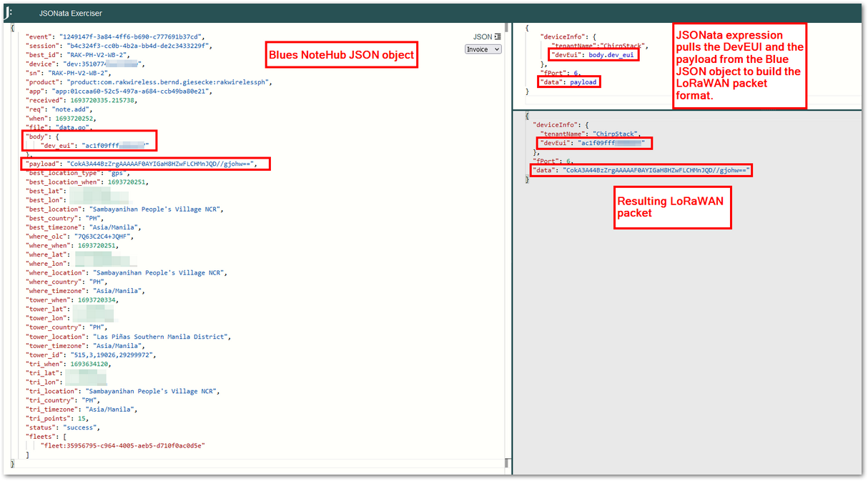This screenshot has width=868, height=481.
Task: Click the "devEui" line in the result pane
Action: coord(592,143)
